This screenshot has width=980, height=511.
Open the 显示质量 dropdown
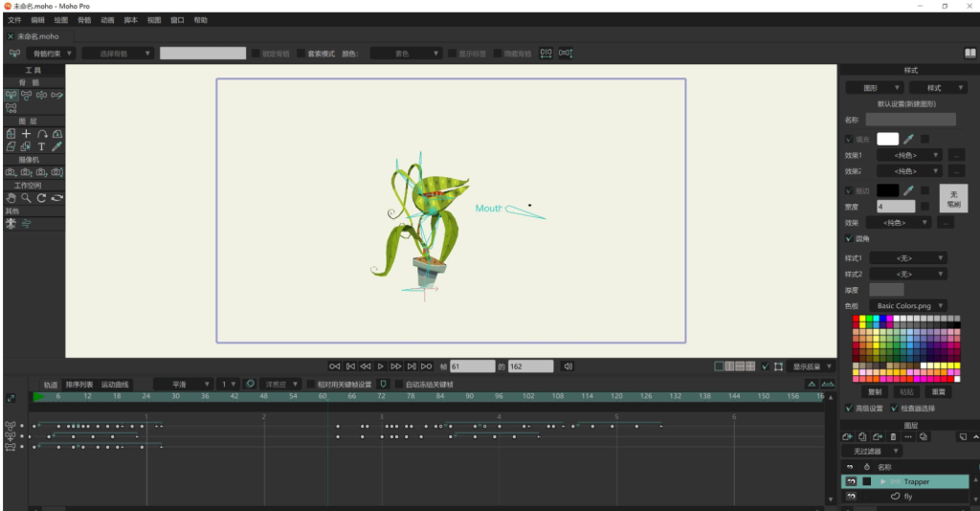coord(811,367)
